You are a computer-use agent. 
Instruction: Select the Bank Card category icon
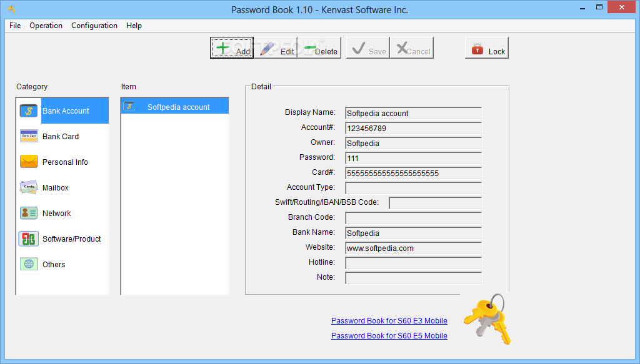[29, 136]
